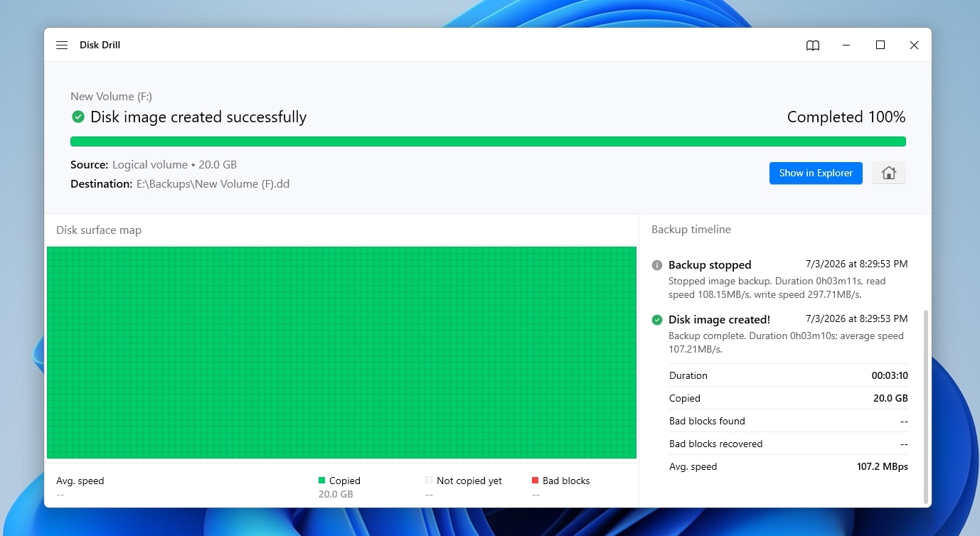Click the Not copied yet legend swatch

pos(429,481)
